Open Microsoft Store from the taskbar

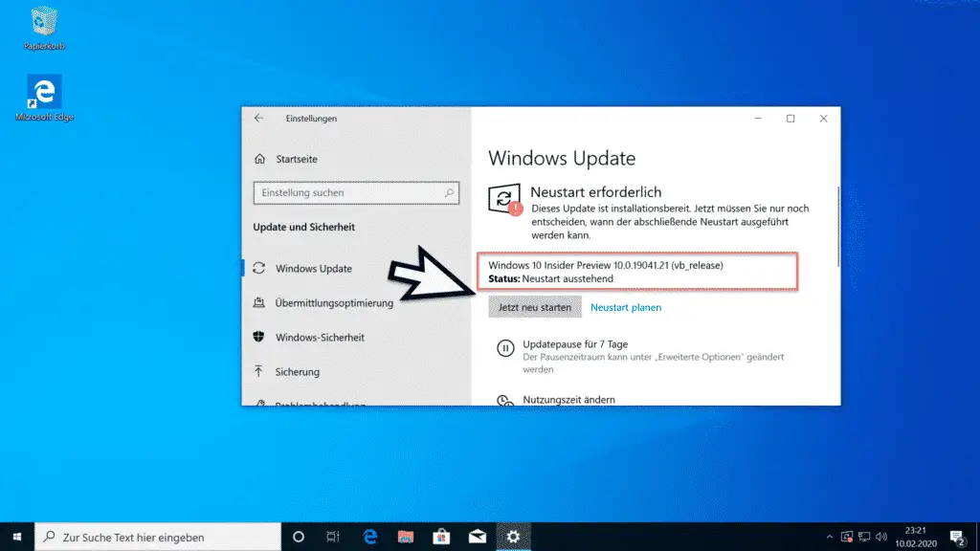pos(441,538)
